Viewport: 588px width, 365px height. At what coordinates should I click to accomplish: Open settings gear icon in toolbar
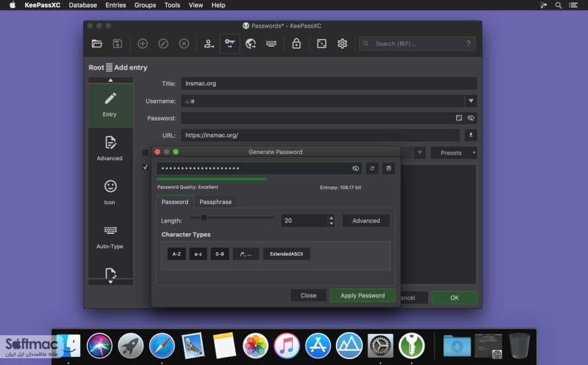click(x=342, y=43)
